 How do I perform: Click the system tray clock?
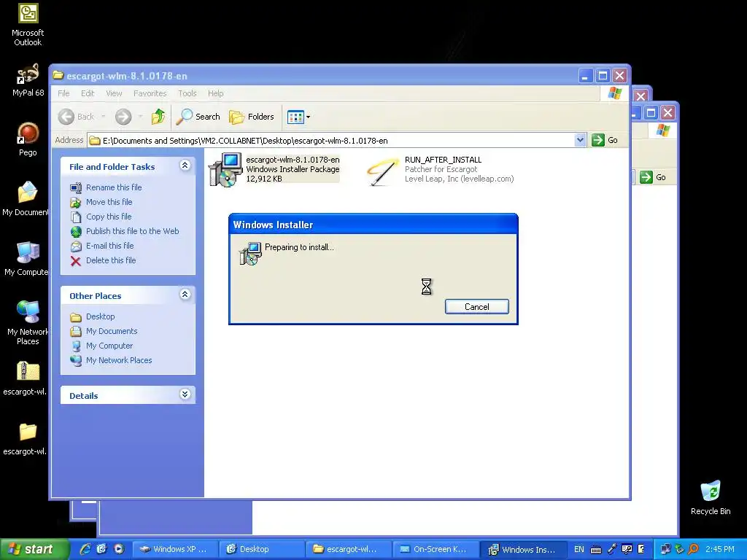point(720,549)
